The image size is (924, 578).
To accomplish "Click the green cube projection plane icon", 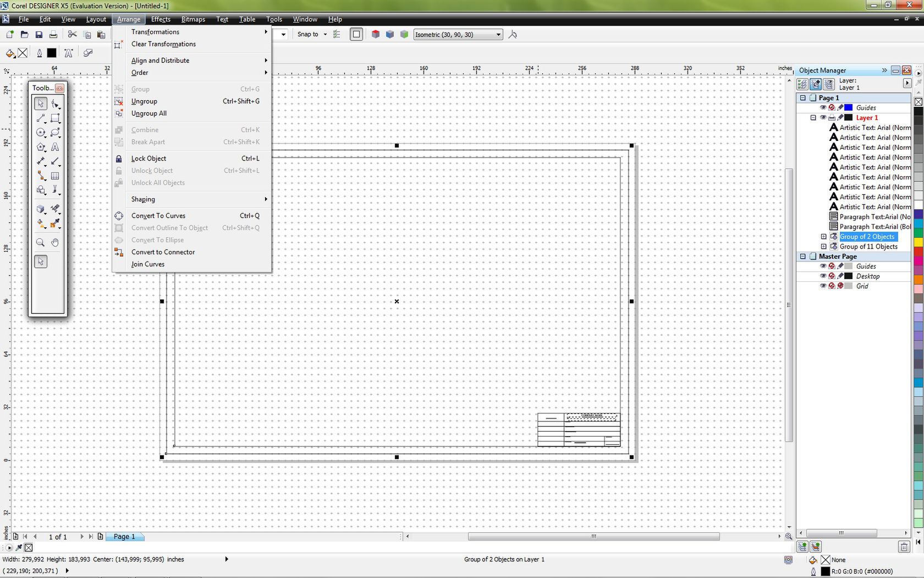I will pos(404,34).
